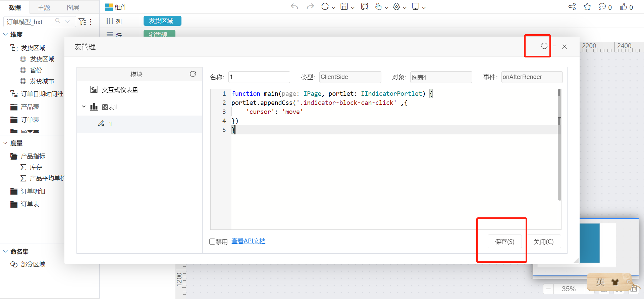The height and width of the screenshot is (299, 644).
Task: Open dropdown arrow next to hand icon
Action: pyautogui.click(x=386, y=8)
